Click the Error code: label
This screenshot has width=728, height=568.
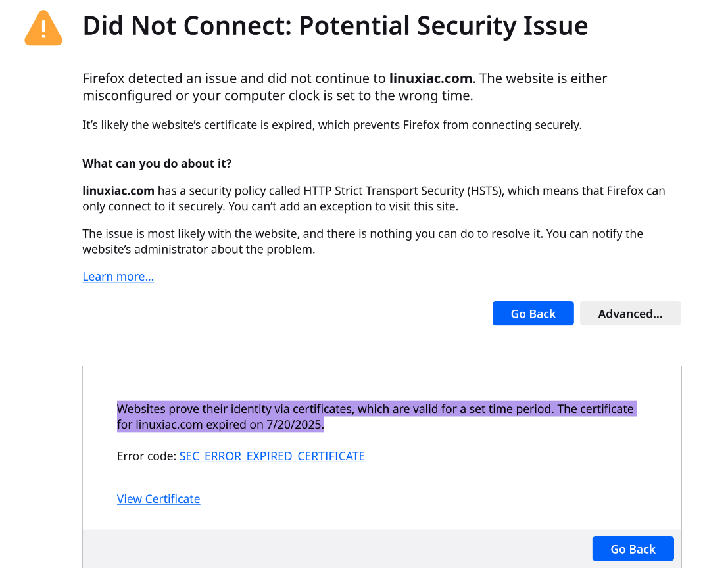coord(146,456)
